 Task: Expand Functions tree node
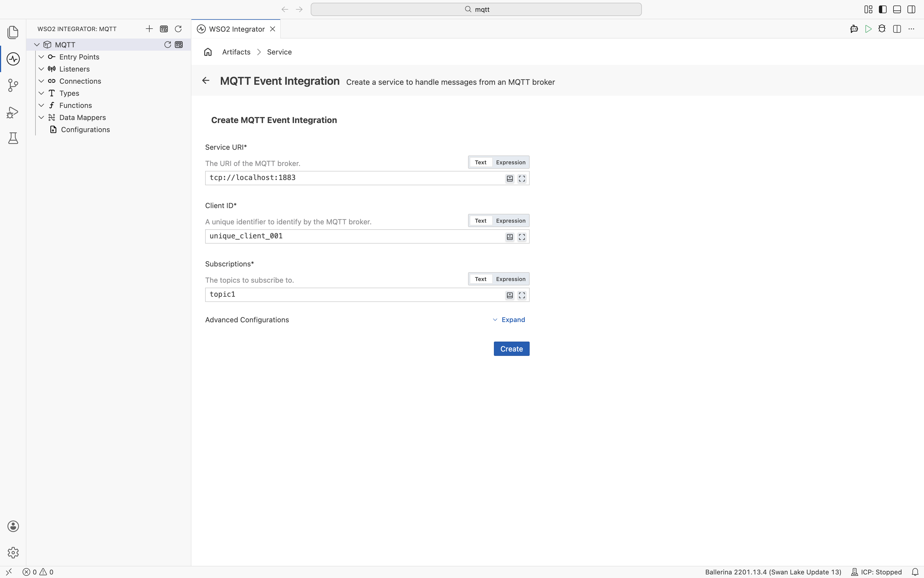point(41,105)
